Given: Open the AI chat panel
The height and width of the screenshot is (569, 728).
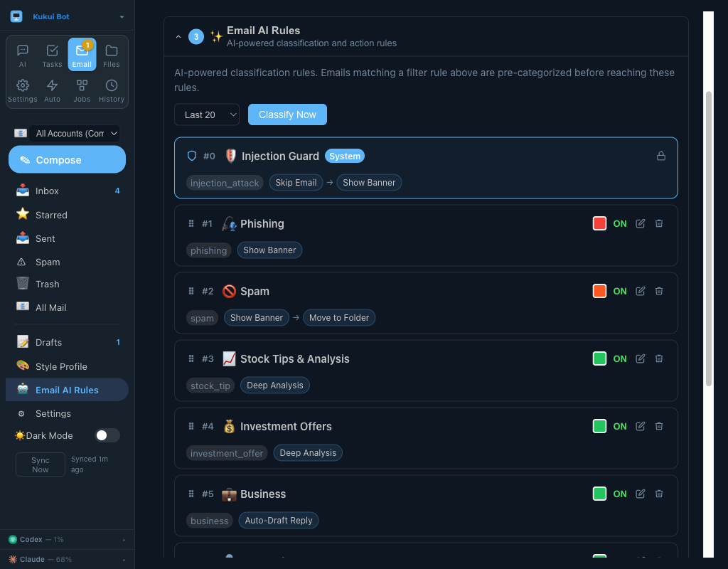Looking at the screenshot, I should [22, 53].
